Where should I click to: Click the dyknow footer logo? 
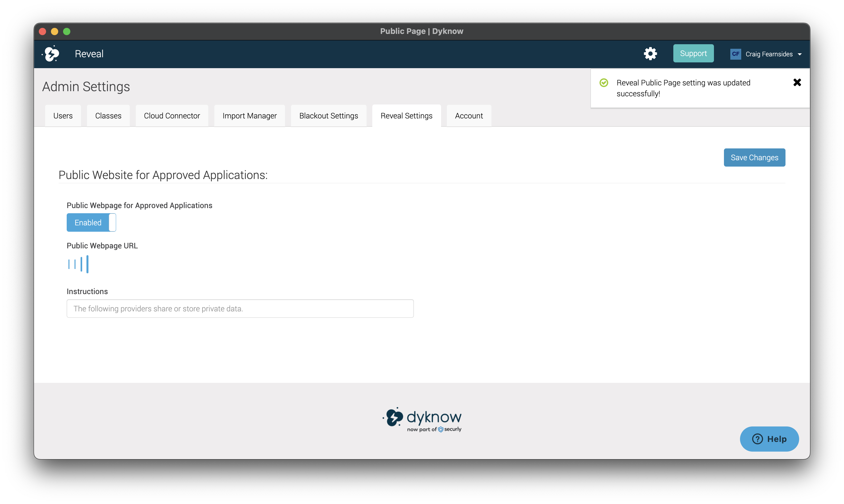(x=422, y=419)
